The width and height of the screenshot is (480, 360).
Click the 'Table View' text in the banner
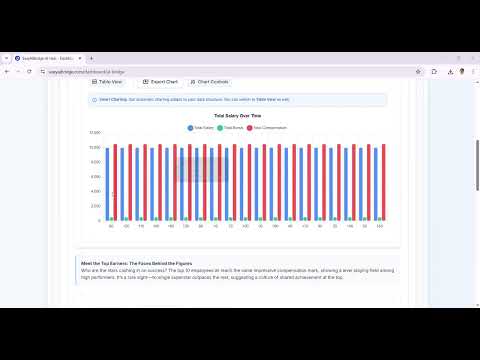266,99
